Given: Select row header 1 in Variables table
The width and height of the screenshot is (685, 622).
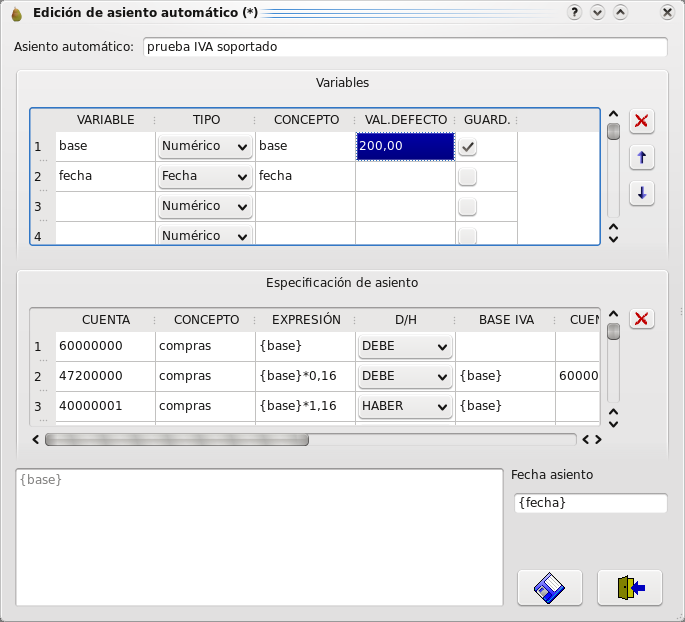Looking at the screenshot, I should pyautogui.click(x=43, y=147).
